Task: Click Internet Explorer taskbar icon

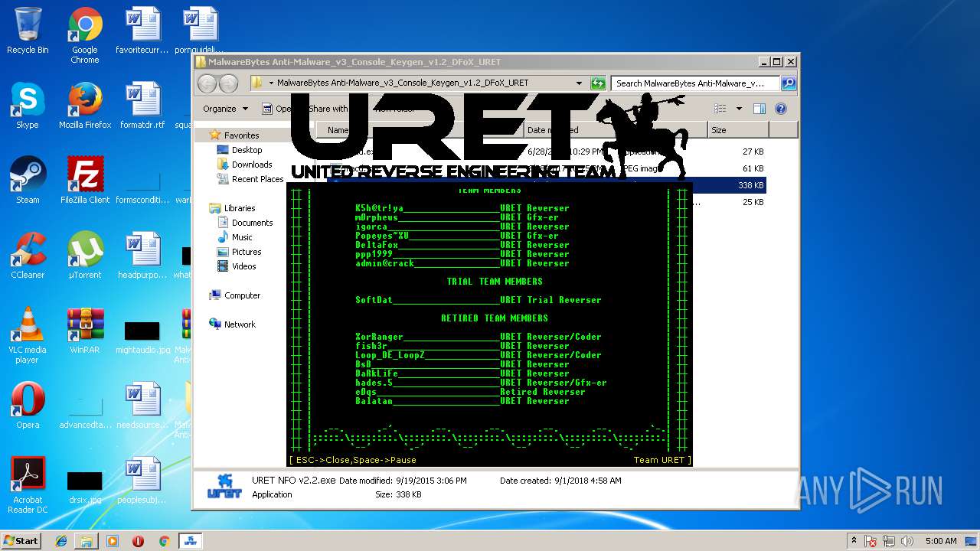Action: pyautogui.click(x=61, y=541)
